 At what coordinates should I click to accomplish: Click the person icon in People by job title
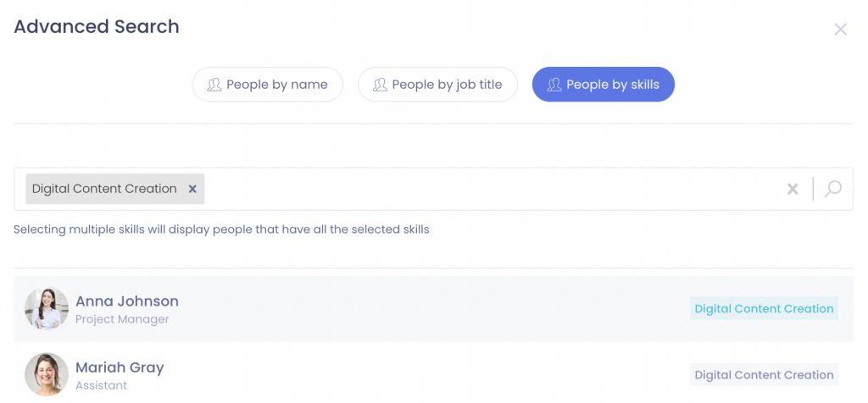coord(380,85)
